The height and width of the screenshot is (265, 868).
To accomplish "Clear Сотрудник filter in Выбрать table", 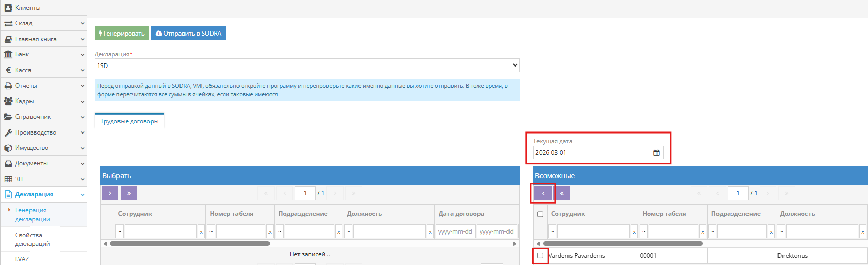I will 201,232.
